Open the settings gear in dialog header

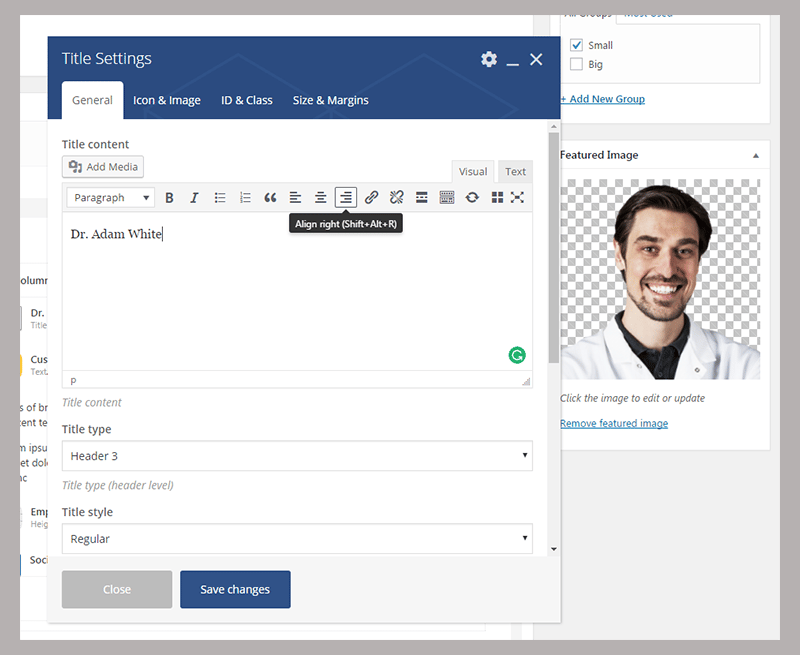click(489, 59)
